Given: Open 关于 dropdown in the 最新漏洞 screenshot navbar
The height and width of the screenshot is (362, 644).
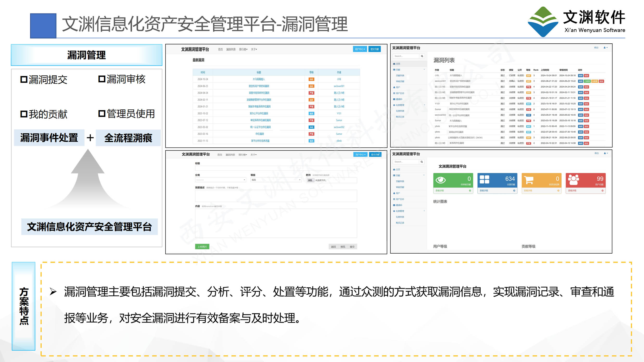Looking at the screenshot, I should pyautogui.click(x=254, y=49).
